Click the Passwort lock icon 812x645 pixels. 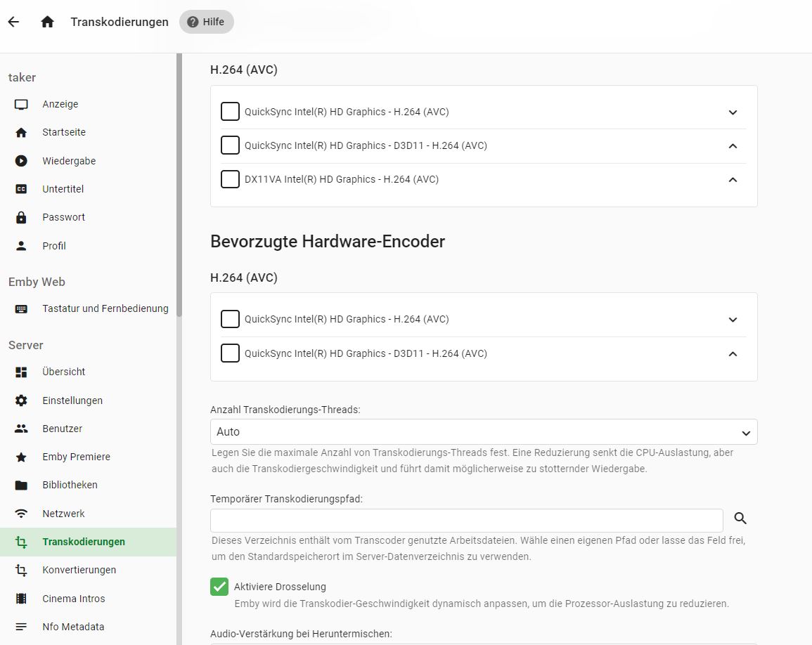tap(21, 217)
